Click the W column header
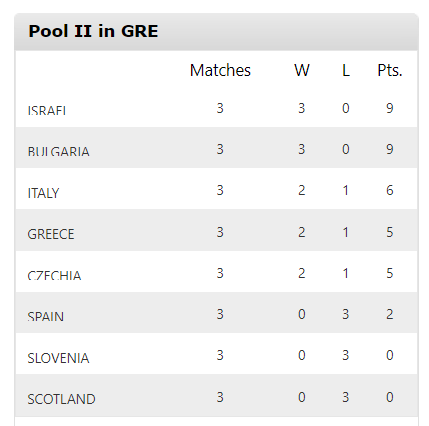This screenshot has height=426, width=429. (302, 70)
